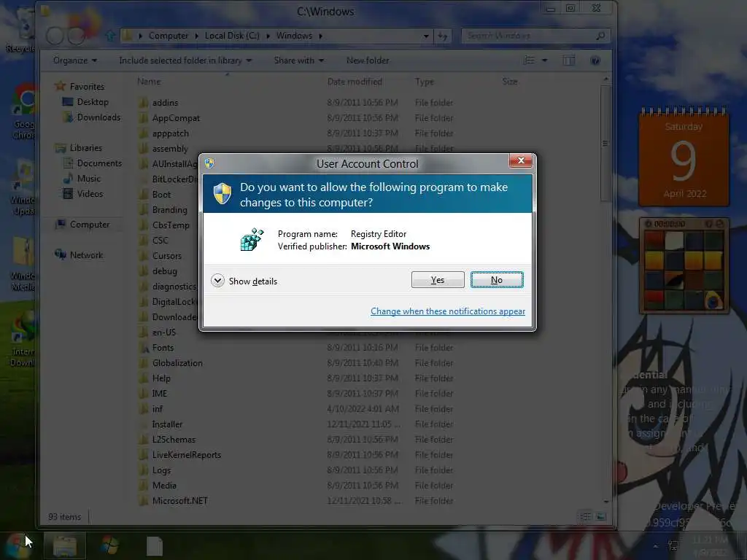The image size is (747, 560).
Task: Close the User Account Control dialog
Action: click(x=521, y=160)
